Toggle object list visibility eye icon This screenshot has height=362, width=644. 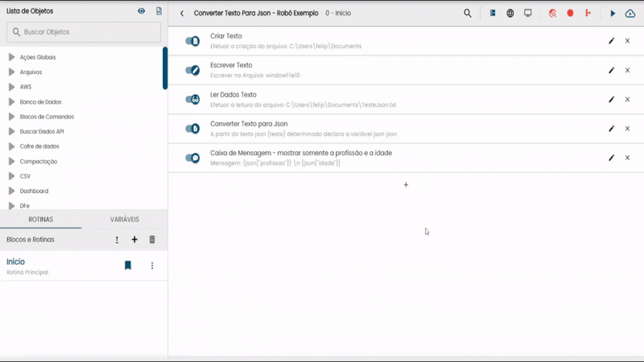tap(141, 11)
